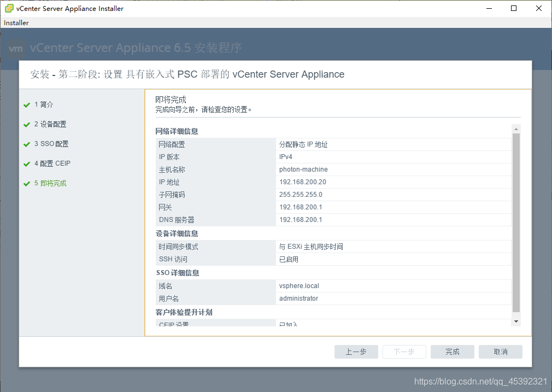Click domain value vsphere.local

(x=299, y=286)
